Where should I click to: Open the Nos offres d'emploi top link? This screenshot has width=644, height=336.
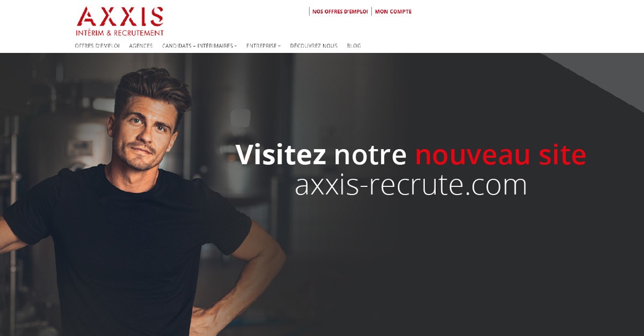click(340, 11)
